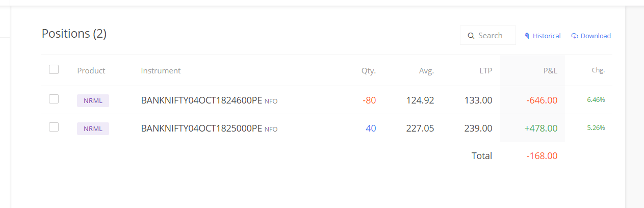The image size is (644, 208).
Task: Click the Download link
Action: (591, 36)
